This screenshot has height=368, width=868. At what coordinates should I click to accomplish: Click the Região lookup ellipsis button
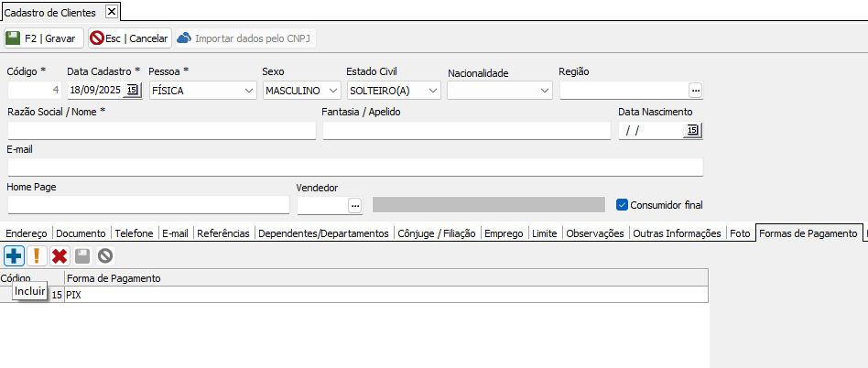[695, 90]
